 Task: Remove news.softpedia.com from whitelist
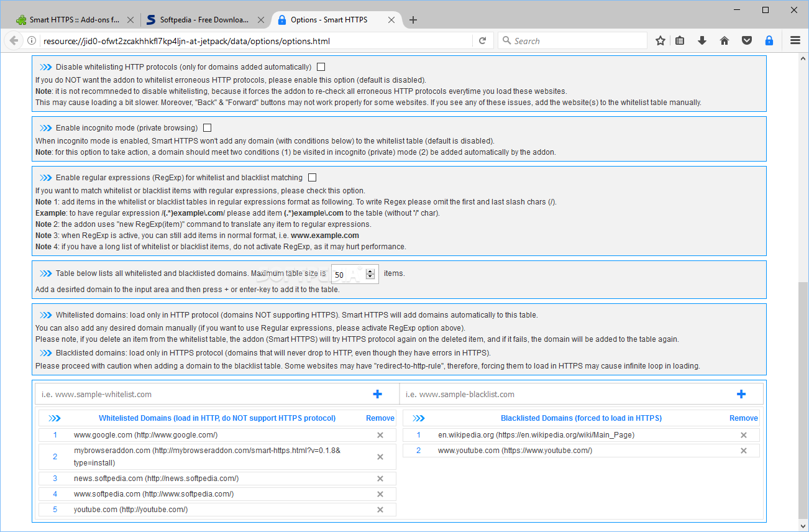click(x=380, y=479)
